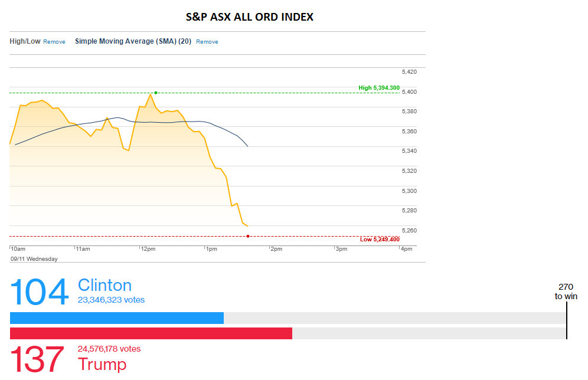Click the 09/11 Wednesday date label
Image resolution: width=588 pixels, height=380 pixels.
coord(34,259)
